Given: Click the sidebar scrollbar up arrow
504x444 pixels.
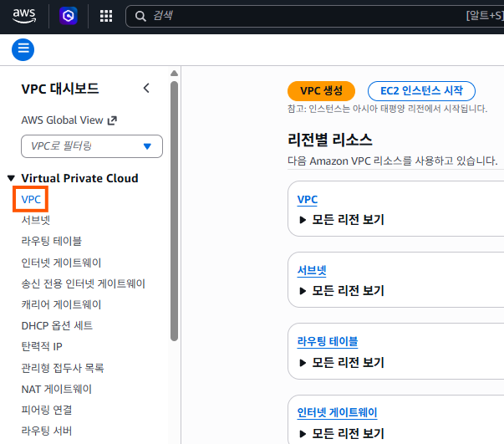Looking at the screenshot, I should (174, 74).
